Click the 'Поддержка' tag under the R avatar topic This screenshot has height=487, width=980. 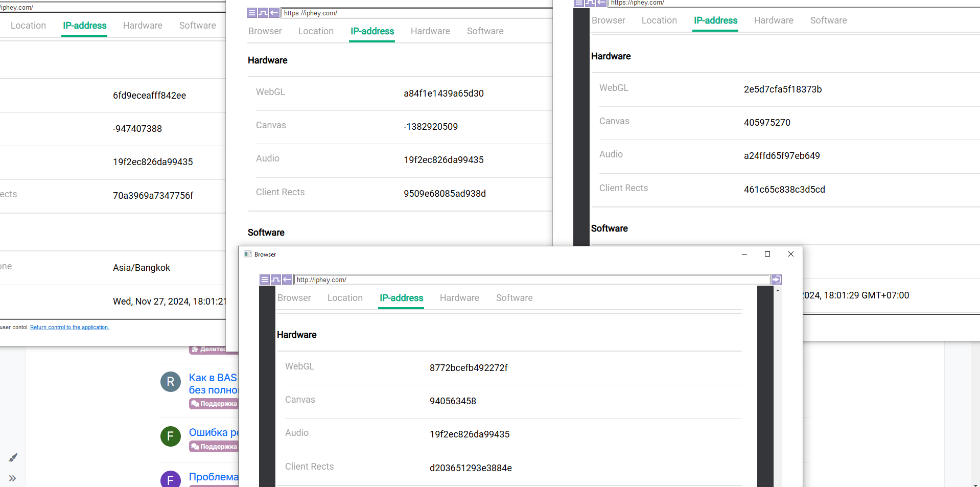[x=215, y=404]
